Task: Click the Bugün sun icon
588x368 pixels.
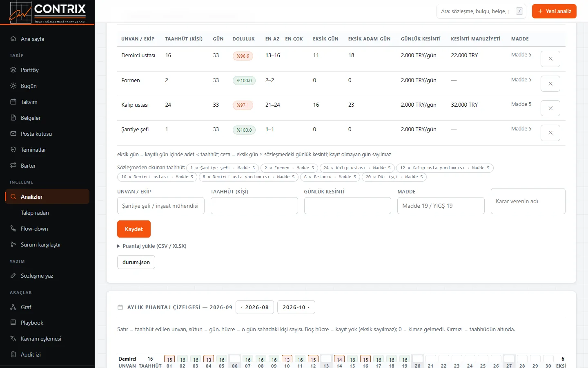Action: (13, 86)
